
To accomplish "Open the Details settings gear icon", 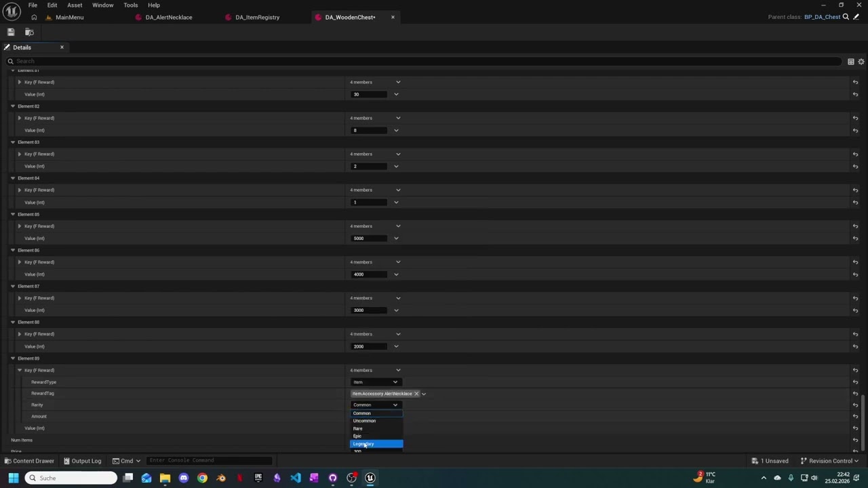I will click(x=861, y=62).
